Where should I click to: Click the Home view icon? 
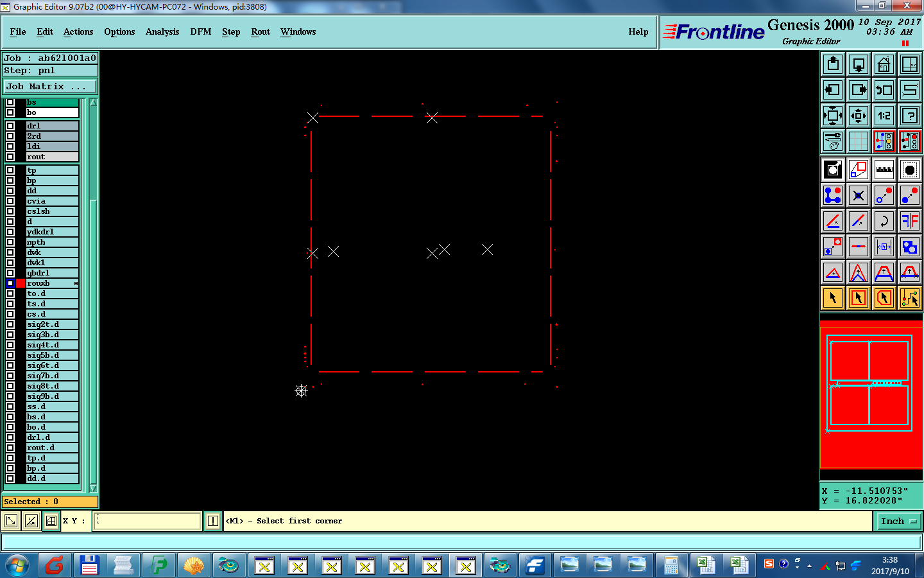point(884,64)
